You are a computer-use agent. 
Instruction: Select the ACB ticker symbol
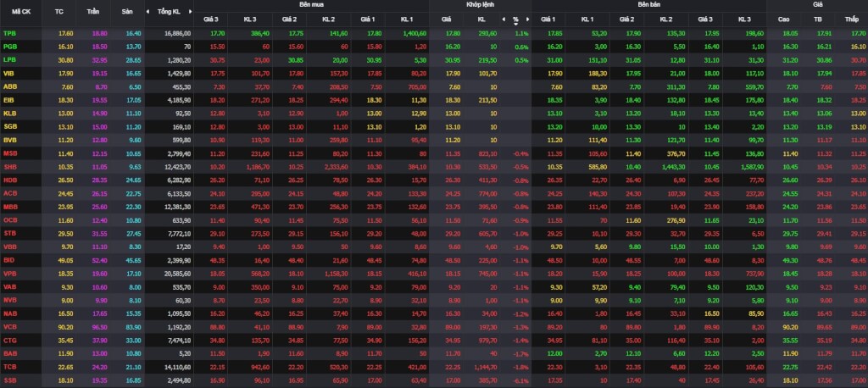tap(9, 193)
